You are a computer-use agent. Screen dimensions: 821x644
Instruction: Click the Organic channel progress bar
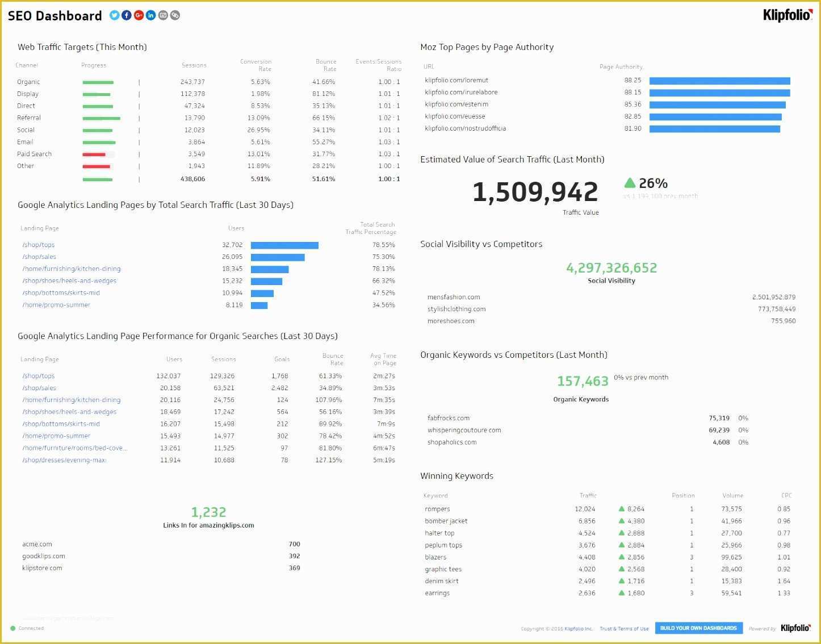(x=98, y=82)
